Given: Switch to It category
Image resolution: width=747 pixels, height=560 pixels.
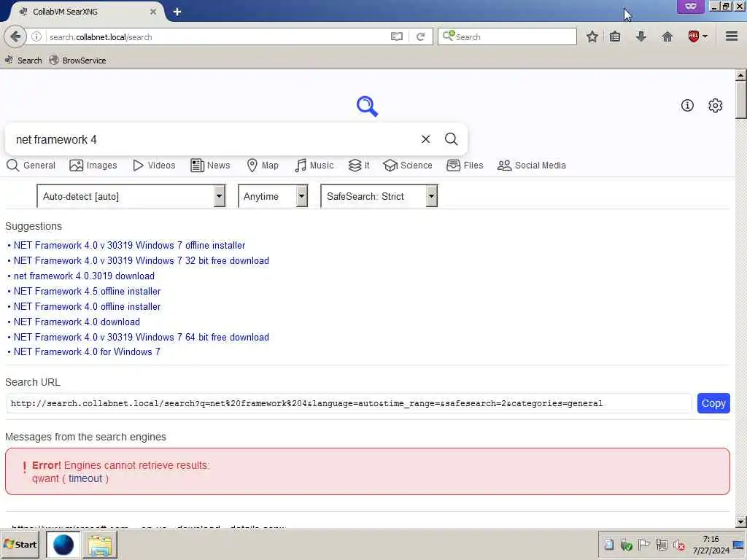Looking at the screenshot, I should [x=359, y=166].
